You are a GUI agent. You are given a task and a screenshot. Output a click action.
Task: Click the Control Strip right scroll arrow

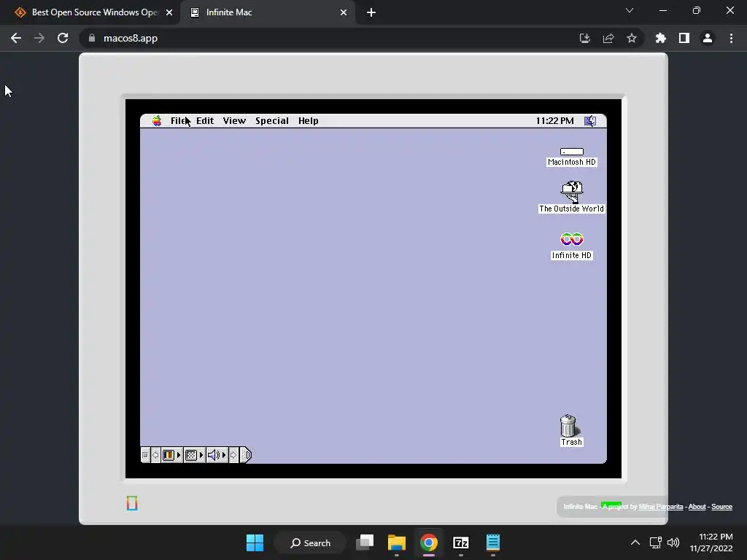(x=233, y=455)
